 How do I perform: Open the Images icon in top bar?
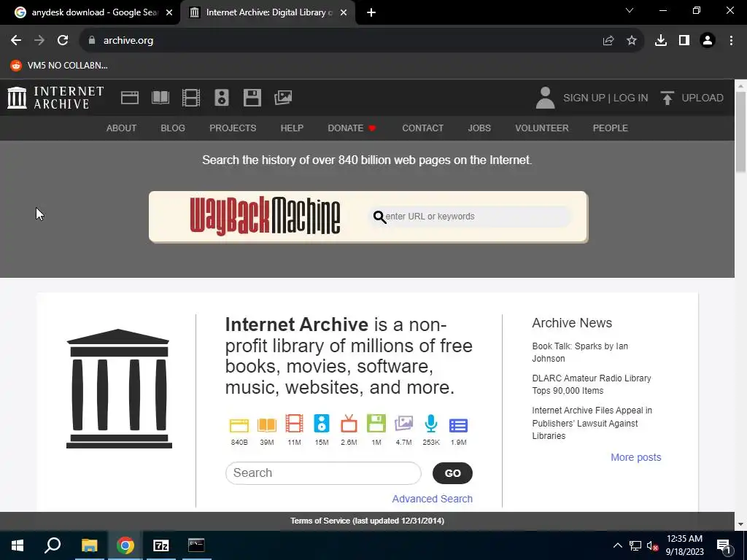(283, 98)
